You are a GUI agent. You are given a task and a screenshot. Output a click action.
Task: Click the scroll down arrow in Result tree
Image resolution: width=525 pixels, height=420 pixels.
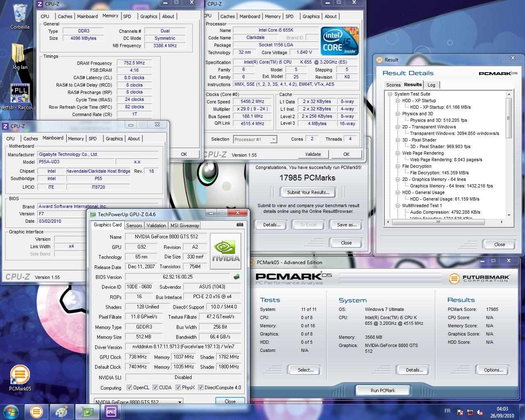(x=509, y=215)
